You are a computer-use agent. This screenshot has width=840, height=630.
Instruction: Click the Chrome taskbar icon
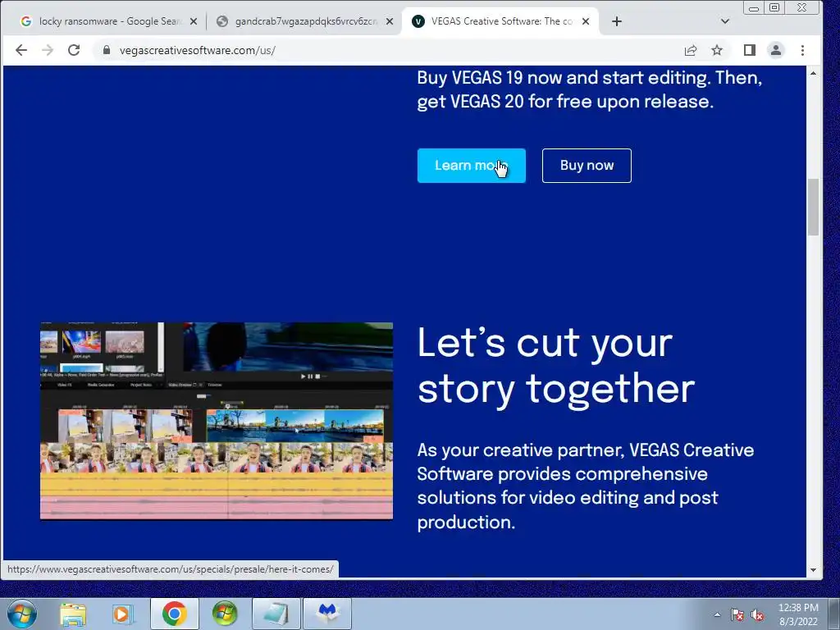(174, 614)
